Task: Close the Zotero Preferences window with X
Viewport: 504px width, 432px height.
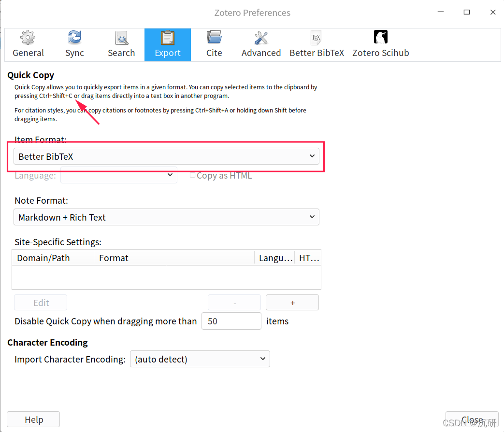Action: [x=493, y=12]
